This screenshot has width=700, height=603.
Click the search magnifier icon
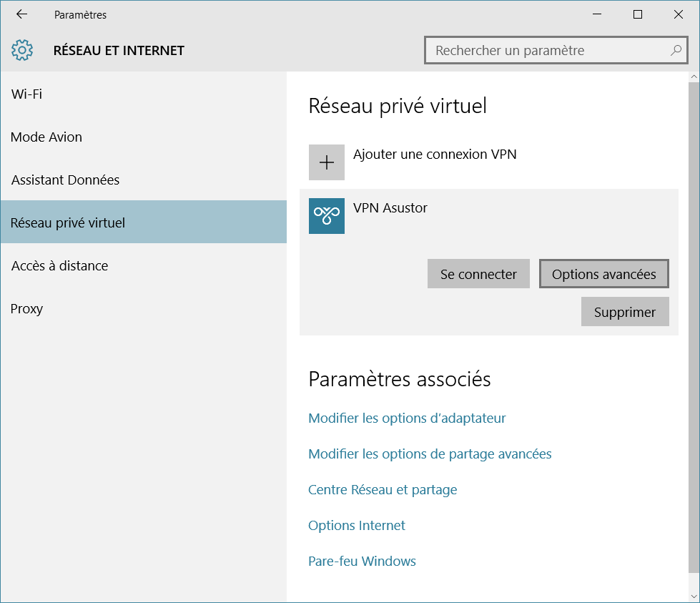click(676, 50)
